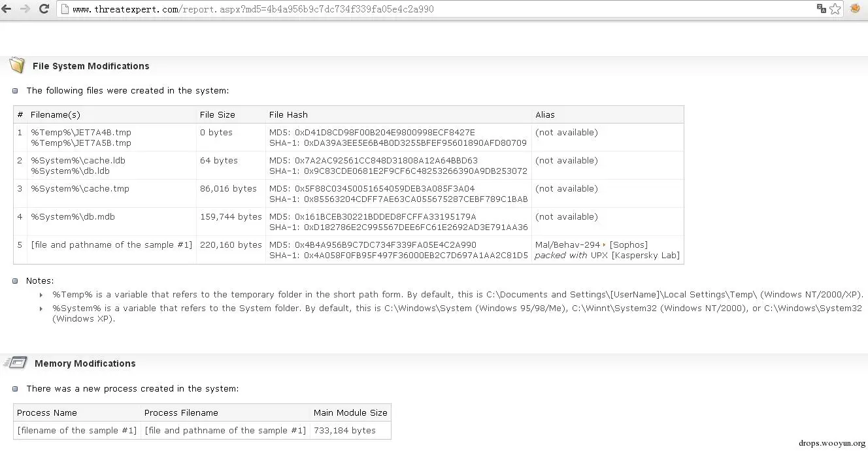Screen dimensions: 868x451
Task: Open the extension icon beside the star
Action: tap(856, 9)
